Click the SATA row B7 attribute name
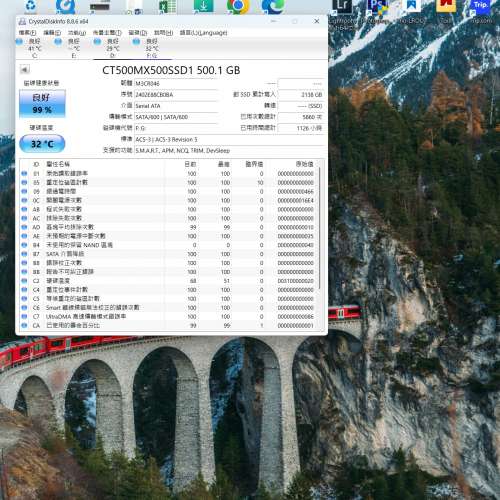This screenshot has width=500, height=500. click(65, 254)
